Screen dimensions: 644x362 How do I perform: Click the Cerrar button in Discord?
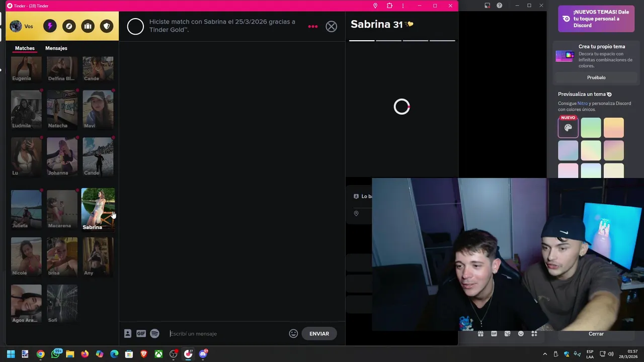tap(596, 334)
